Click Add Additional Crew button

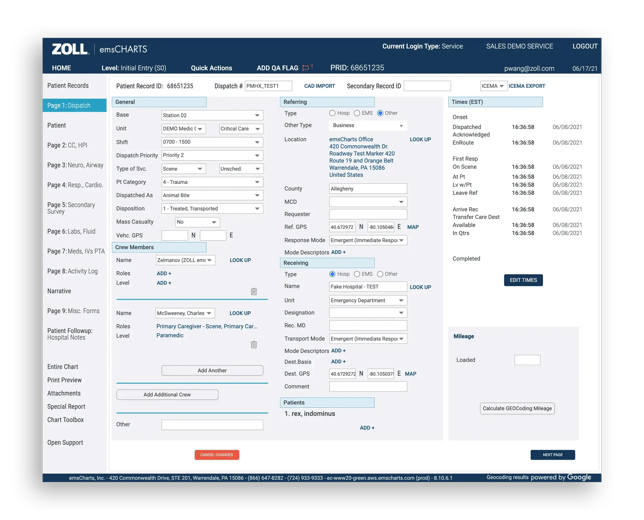coord(167,395)
